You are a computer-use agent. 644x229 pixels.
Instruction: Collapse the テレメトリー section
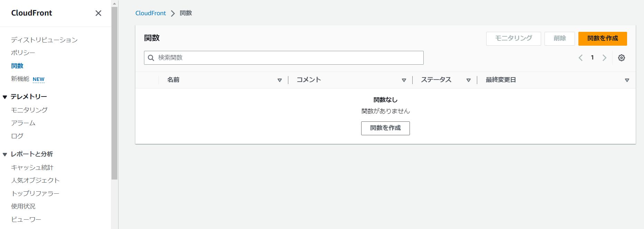5,97
